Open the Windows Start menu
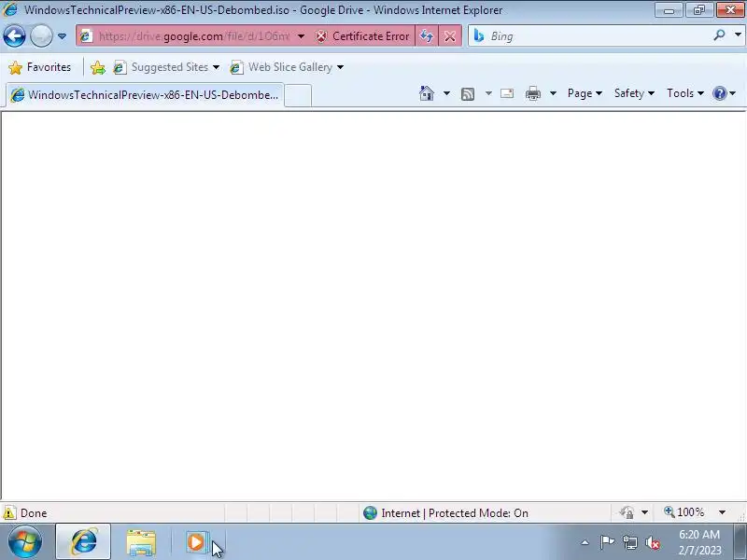This screenshot has height=560, width=747. (25, 542)
